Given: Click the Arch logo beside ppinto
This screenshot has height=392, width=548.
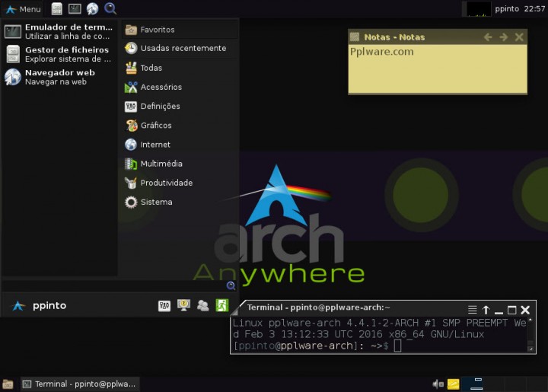Looking at the screenshot, I should [18, 306].
